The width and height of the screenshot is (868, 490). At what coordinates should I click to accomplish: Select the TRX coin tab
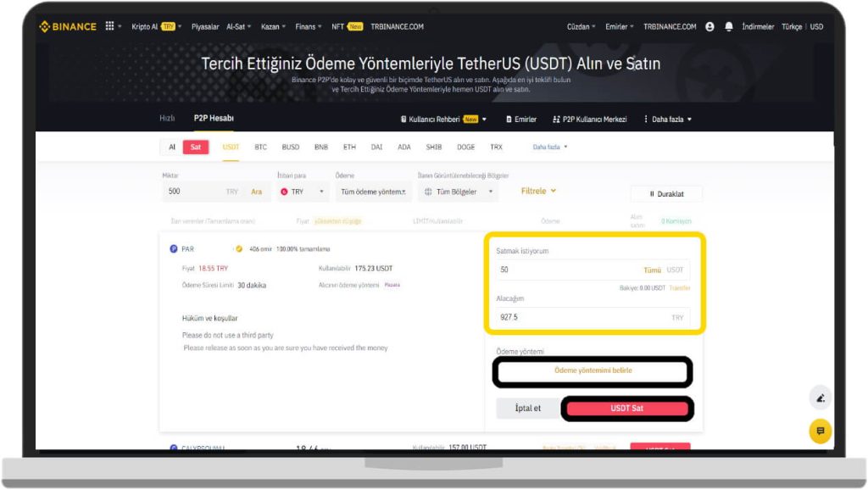click(x=496, y=148)
